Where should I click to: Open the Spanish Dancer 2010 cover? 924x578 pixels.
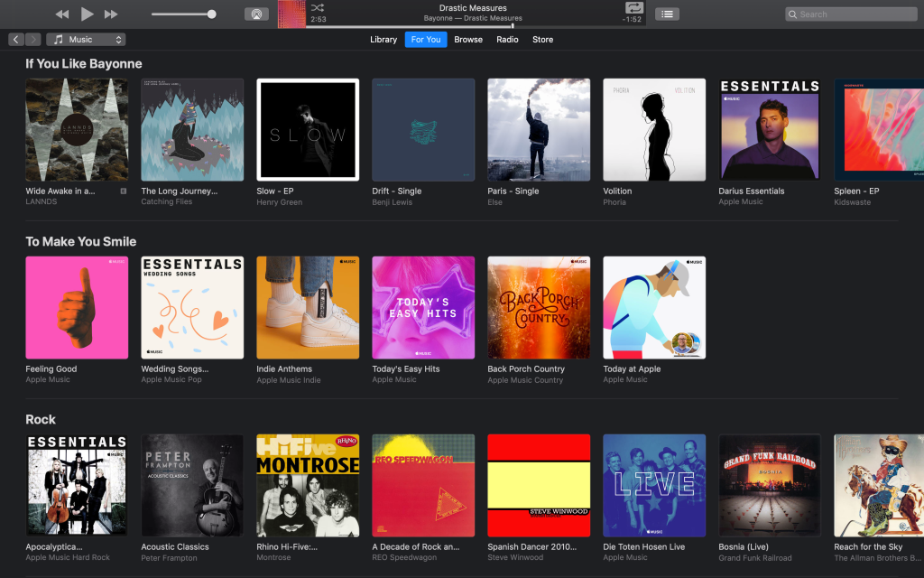[x=539, y=485]
